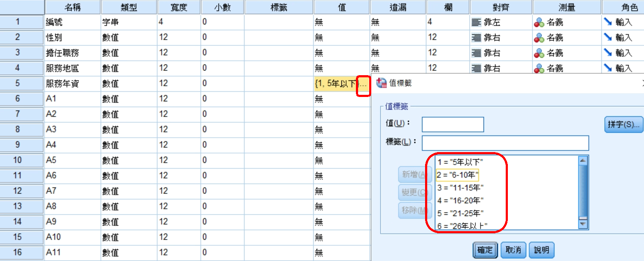Viewport: 644px width, 261px height.
Task: Click the 測量 column header
Action: (567, 7)
